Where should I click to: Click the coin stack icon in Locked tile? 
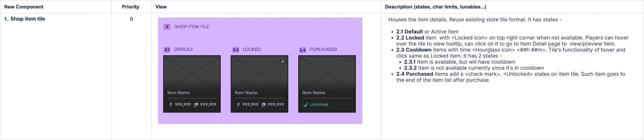pos(264,105)
